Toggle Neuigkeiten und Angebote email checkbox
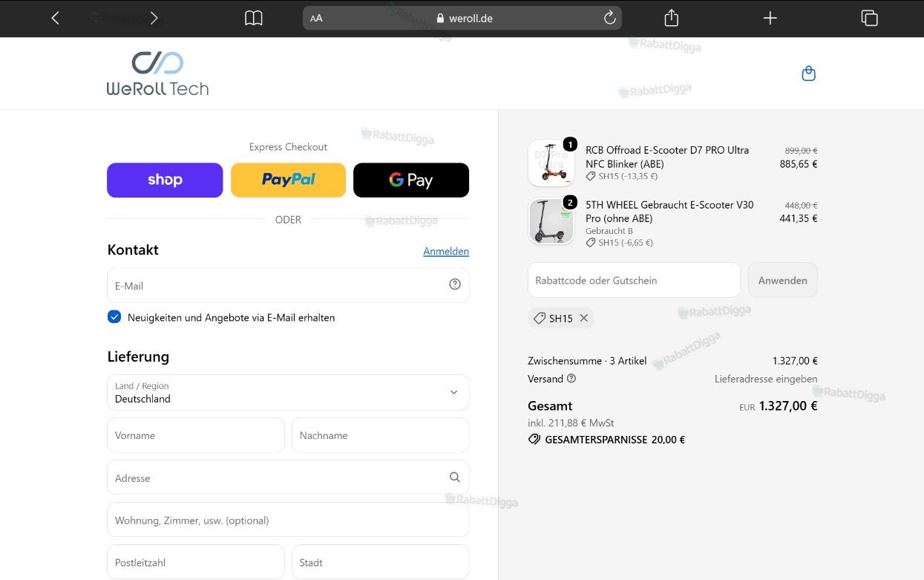 click(x=114, y=317)
